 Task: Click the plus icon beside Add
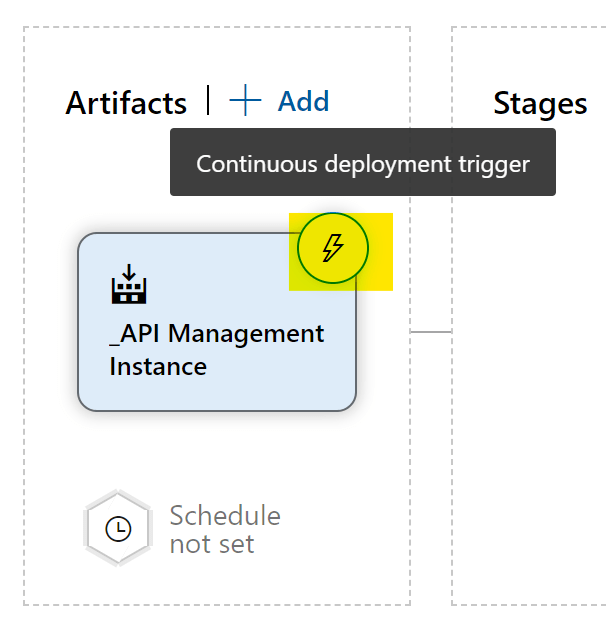pos(245,101)
